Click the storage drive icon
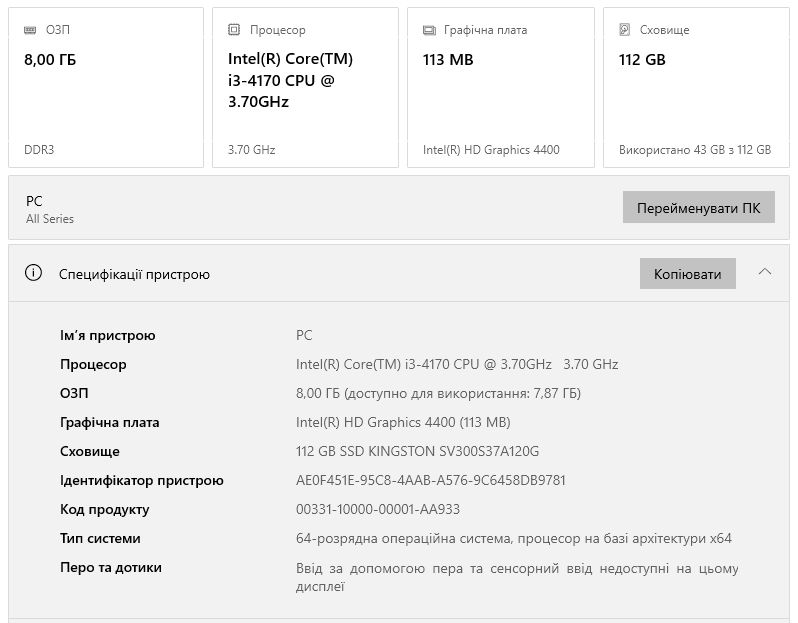The image size is (798, 623). 624,30
